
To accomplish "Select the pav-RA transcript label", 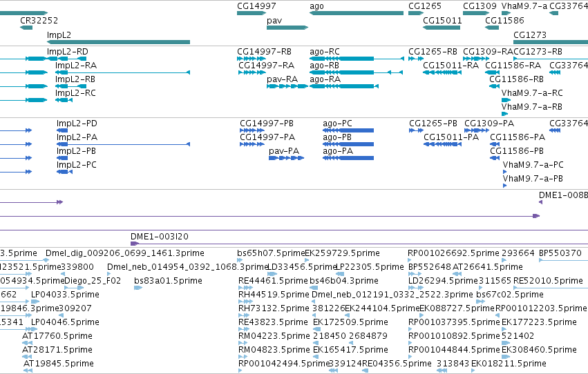I will pyautogui.click(x=283, y=79).
